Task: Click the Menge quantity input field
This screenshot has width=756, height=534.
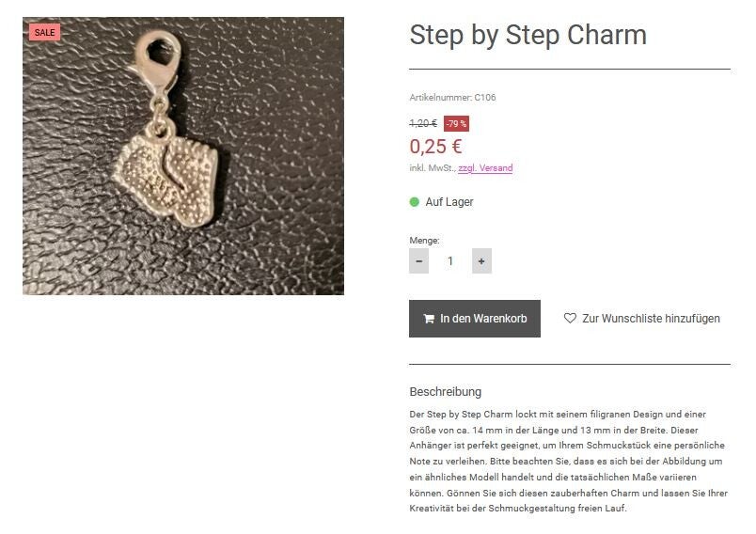Action: (x=450, y=261)
